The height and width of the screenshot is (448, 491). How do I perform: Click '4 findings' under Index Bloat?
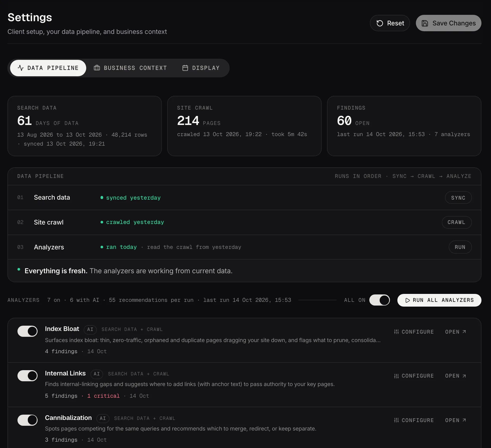point(61,351)
